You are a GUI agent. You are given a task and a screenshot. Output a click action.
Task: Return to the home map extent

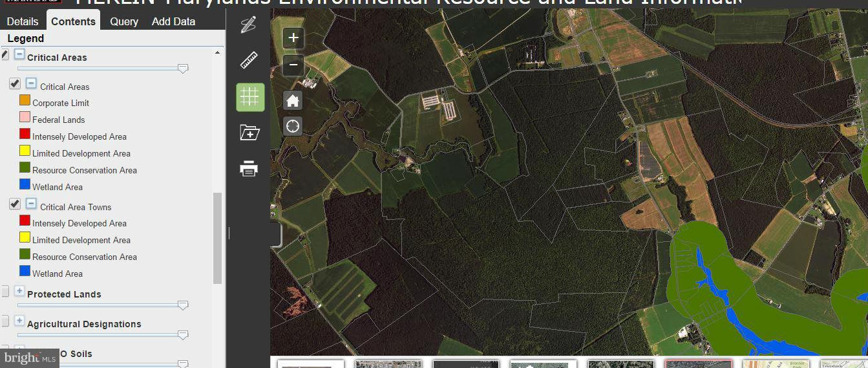[293, 100]
